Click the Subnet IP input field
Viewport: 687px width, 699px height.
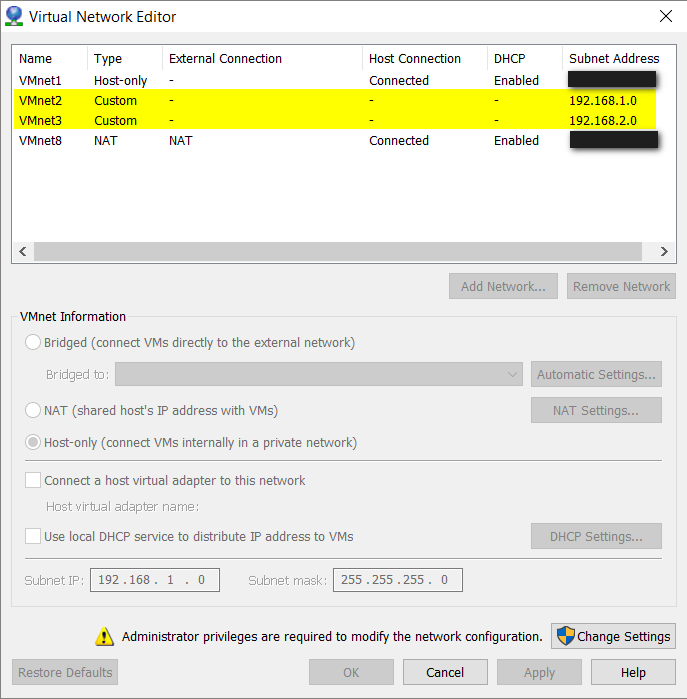155,580
